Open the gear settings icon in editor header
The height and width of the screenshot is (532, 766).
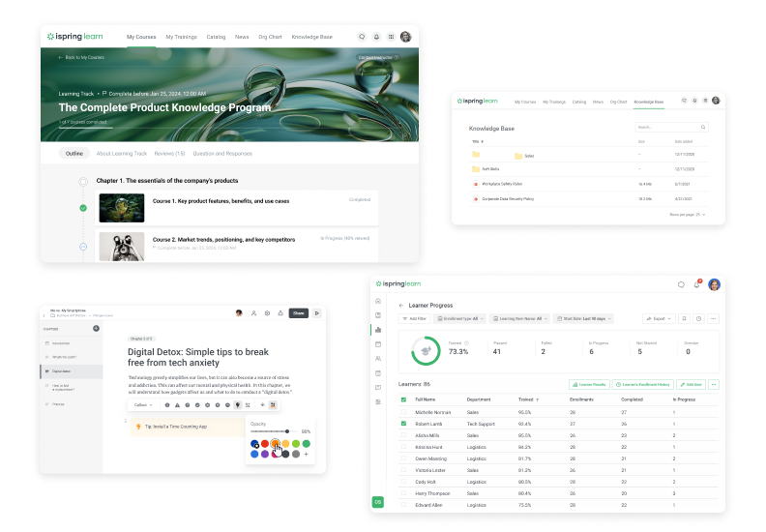(267, 313)
